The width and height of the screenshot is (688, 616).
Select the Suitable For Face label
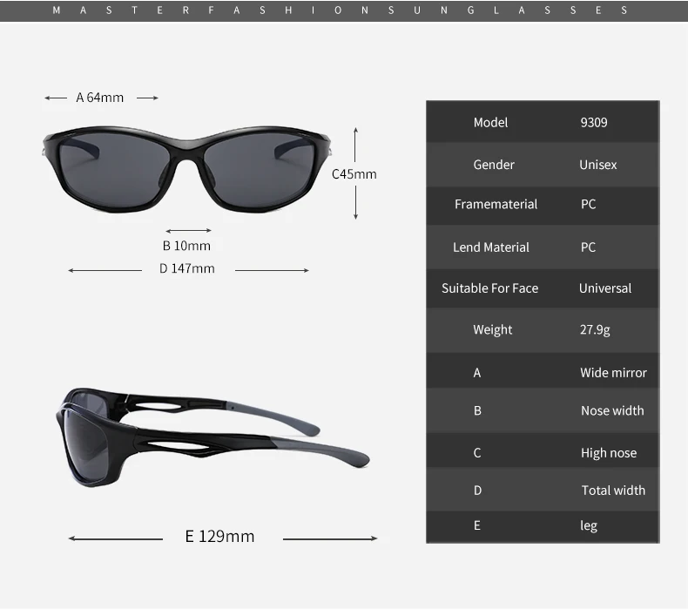coord(489,288)
